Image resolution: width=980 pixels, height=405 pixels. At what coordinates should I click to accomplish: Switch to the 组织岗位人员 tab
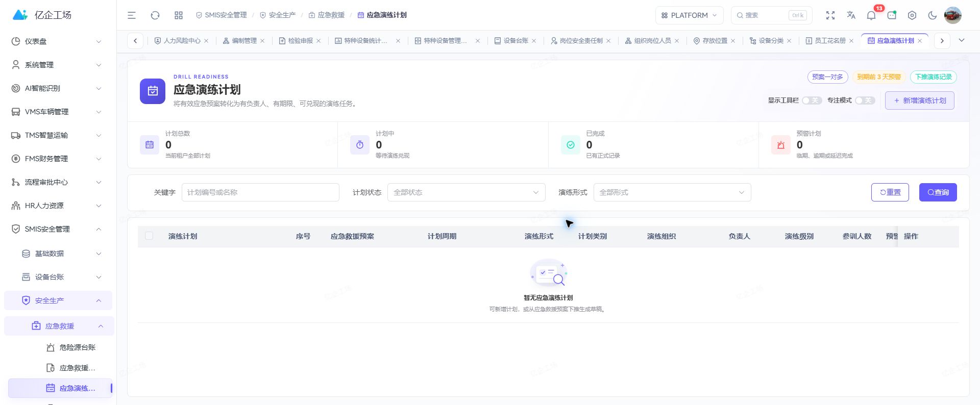(x=652, y=41)
